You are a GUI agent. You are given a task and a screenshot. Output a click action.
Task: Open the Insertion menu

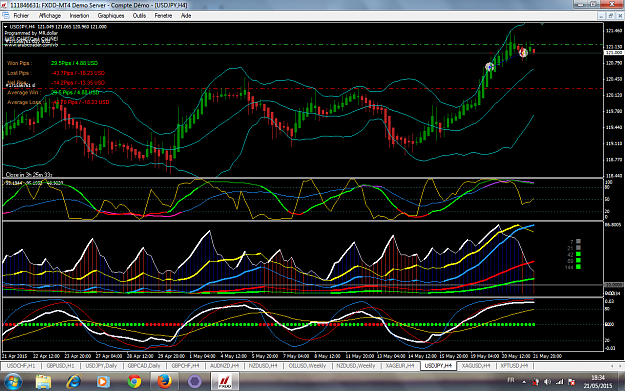click(x=79, y=16)
